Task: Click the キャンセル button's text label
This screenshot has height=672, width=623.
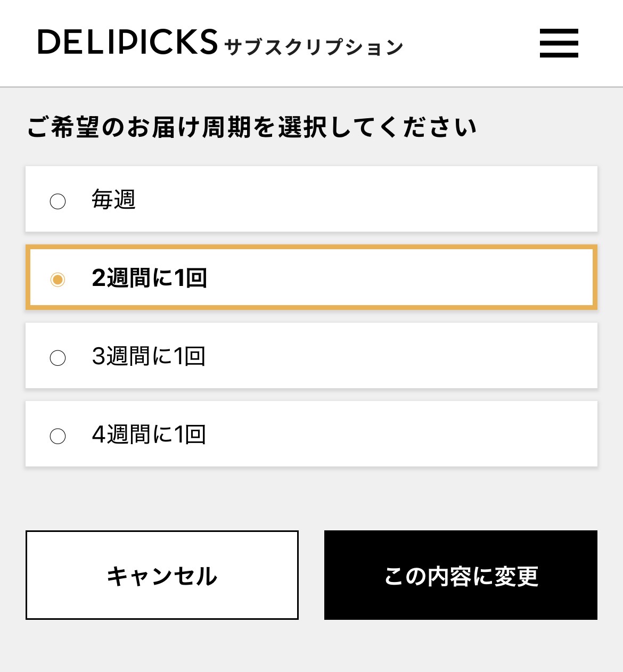Action: click(x=162, y=576)
